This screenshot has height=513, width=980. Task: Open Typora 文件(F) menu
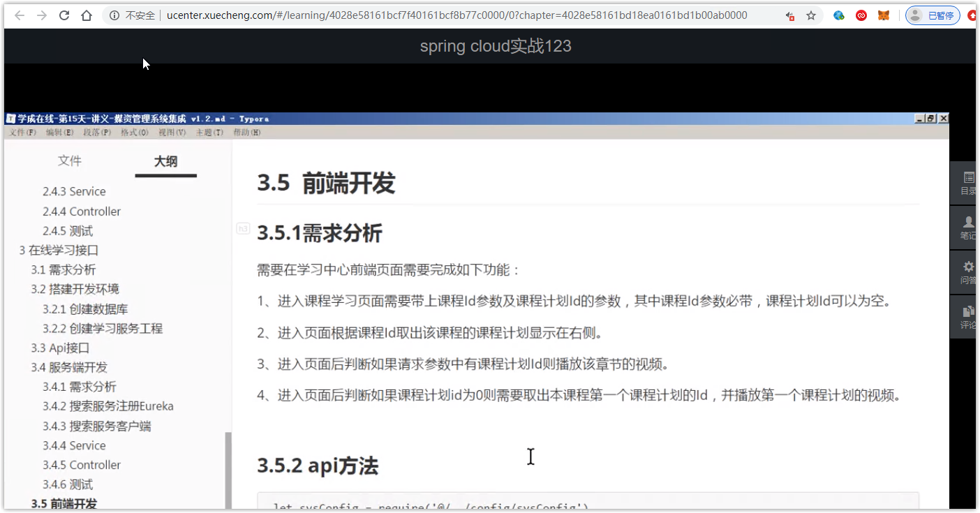(23, 133)
